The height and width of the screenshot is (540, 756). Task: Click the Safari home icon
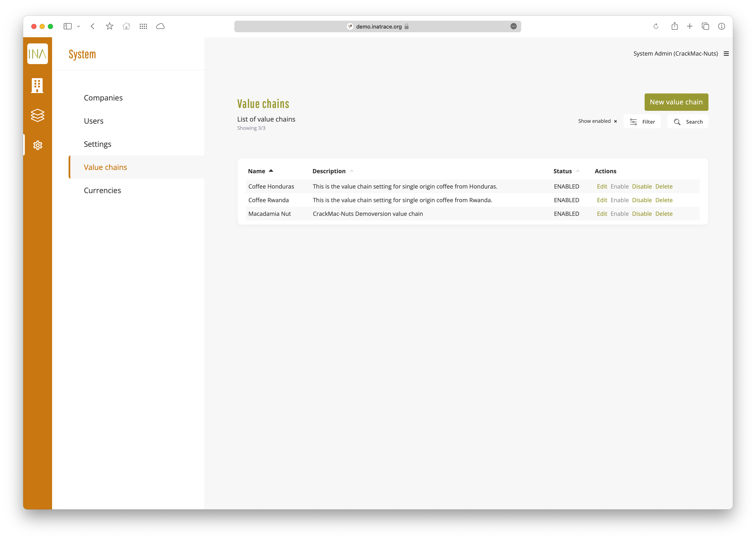click(126, 26)
